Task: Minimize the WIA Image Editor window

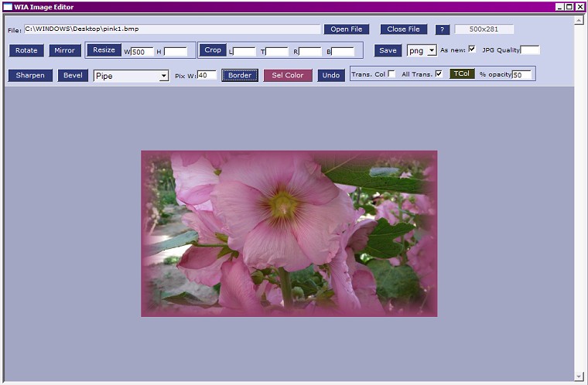Action: pos(559,7)
